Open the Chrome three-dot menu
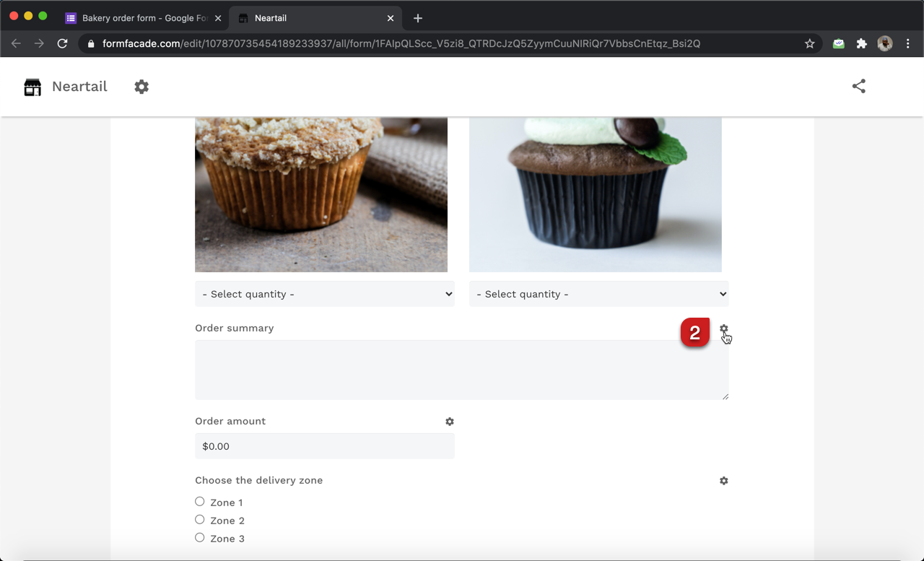 [x=907, y=43]
